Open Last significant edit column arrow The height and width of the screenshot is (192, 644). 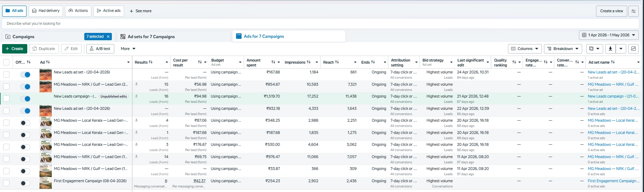(x=488, y=62)
